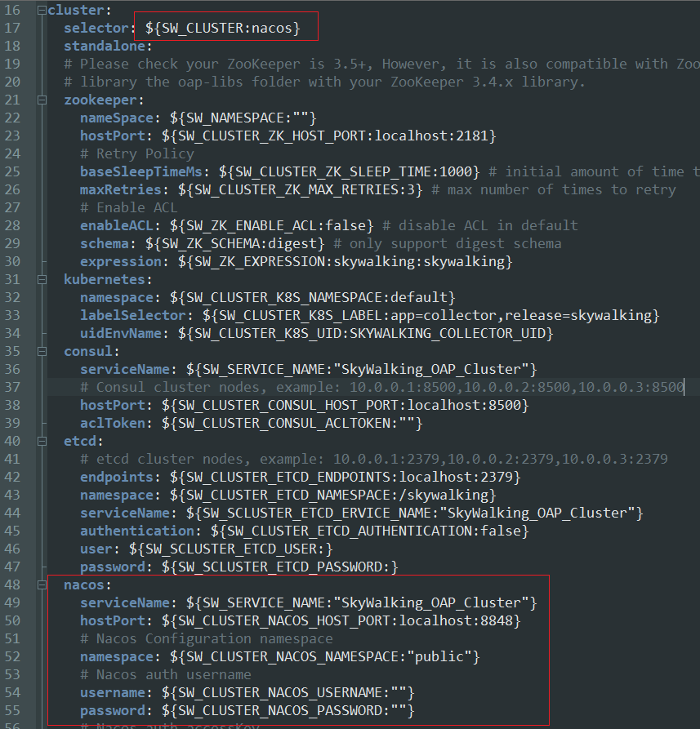This screenshot has width=700, height=729.
Task: Click the authentication key on line 45
Action: pyautogui.click(x=137, y=531)
